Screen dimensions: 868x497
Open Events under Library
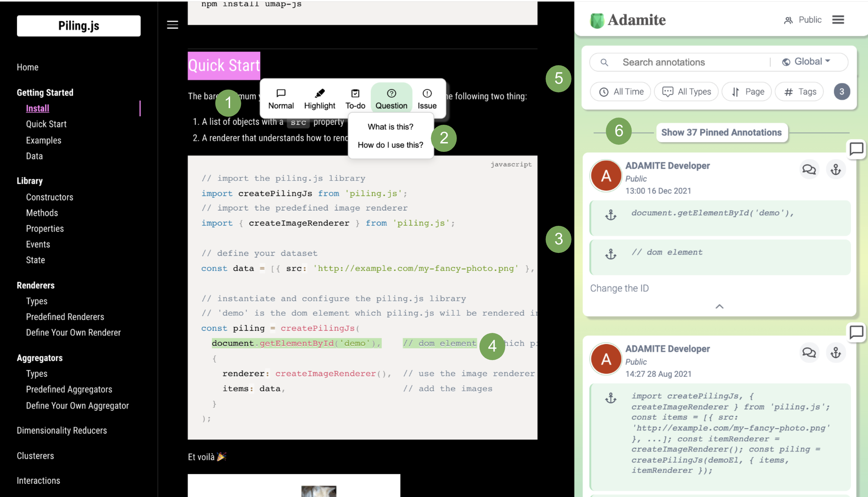[38, 244]
